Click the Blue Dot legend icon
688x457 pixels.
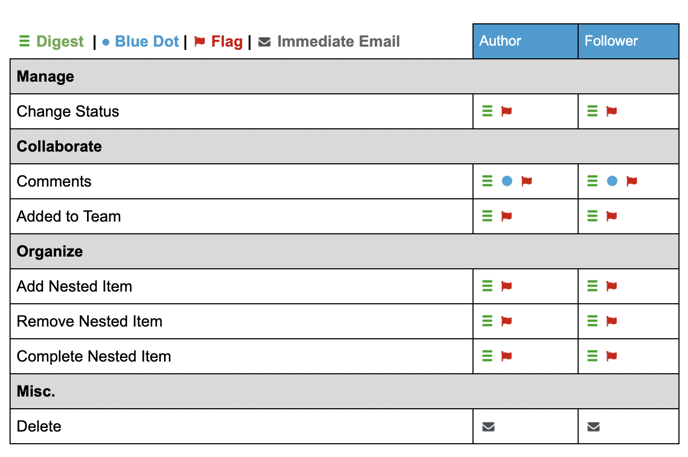point(106,43)
